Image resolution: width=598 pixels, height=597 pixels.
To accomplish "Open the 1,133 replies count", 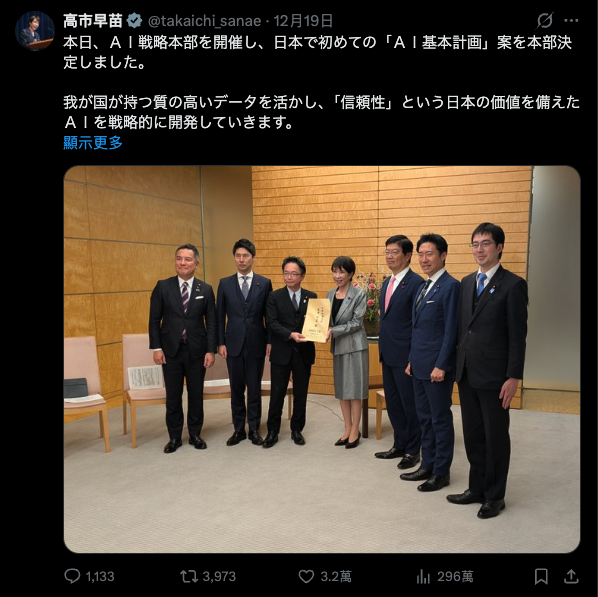I will click(100, 576).
